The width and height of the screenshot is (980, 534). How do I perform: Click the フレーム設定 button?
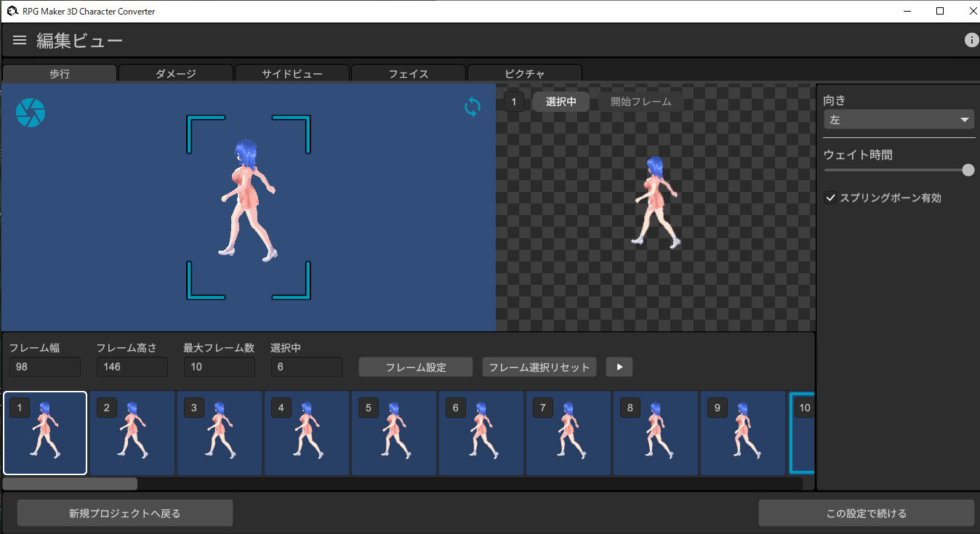tap(415, 367)
